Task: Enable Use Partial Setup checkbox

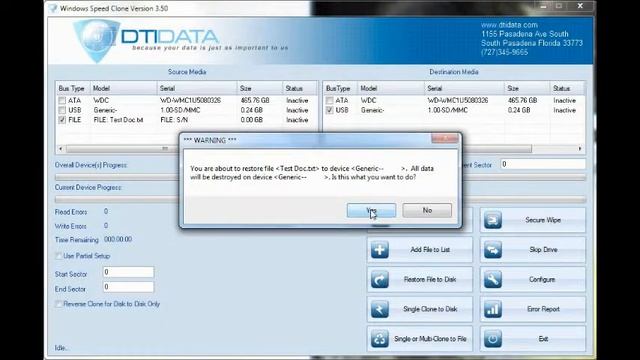Action: tap(58, 256)
